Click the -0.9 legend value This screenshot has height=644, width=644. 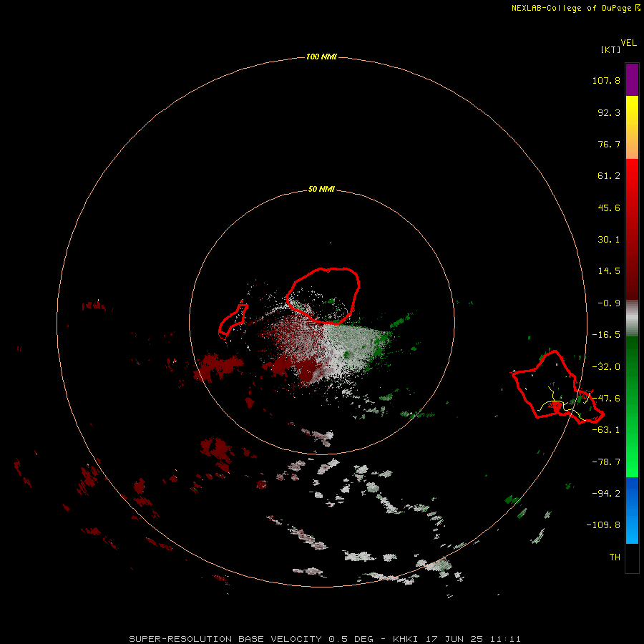pos(609,303)
